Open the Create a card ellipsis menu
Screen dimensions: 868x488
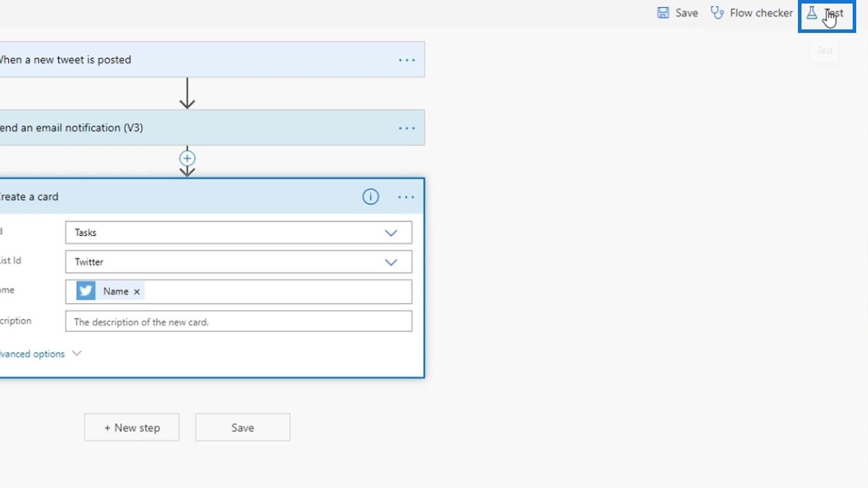click(406, 197)
